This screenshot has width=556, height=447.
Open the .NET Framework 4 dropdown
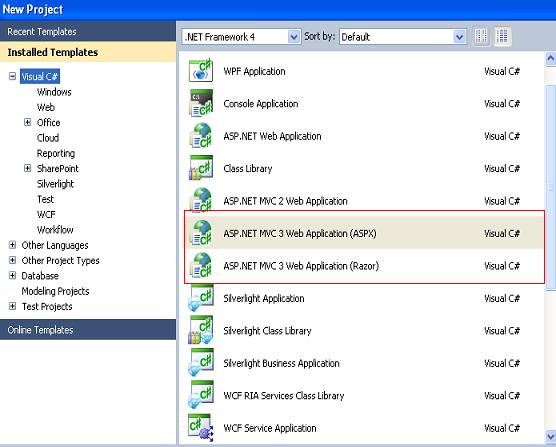coord(242,37)
